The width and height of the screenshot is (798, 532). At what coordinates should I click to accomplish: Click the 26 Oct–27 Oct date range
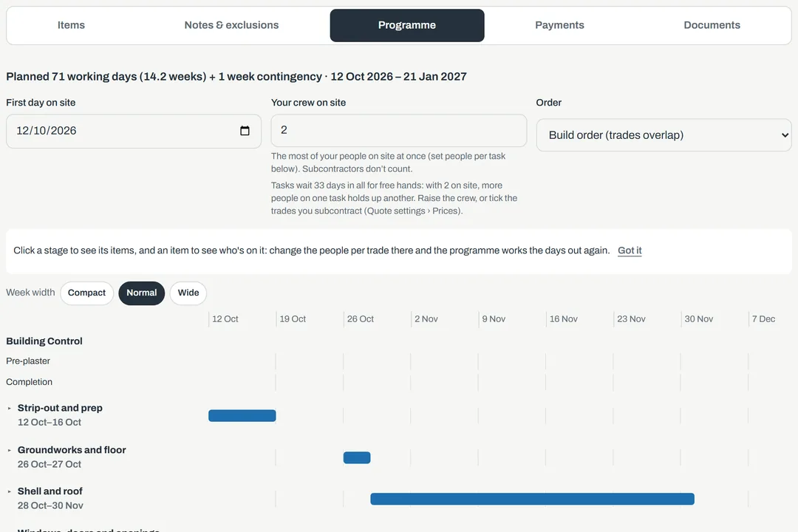tap(50, 464)
